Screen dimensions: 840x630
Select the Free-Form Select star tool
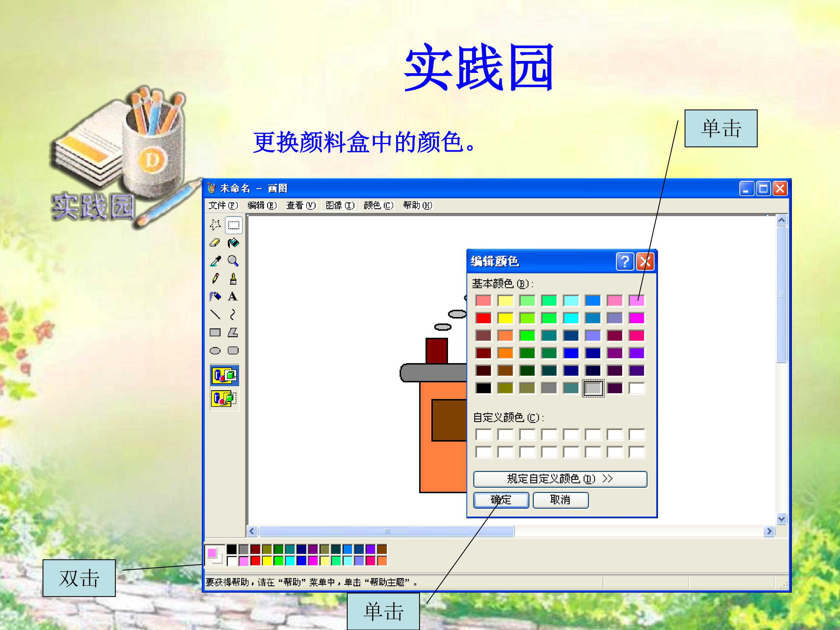tap(215, 225)
